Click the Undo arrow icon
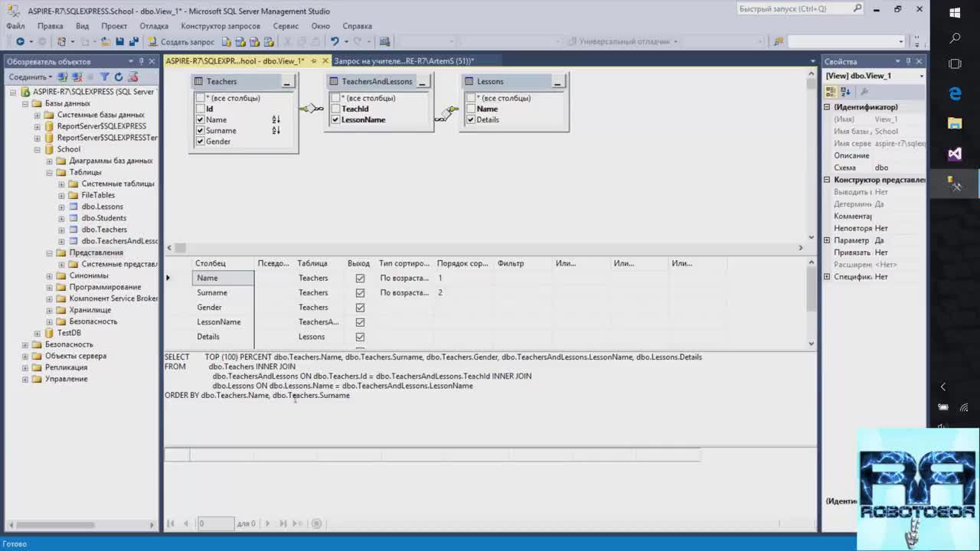980x551 pixels. tap(335, 41)
